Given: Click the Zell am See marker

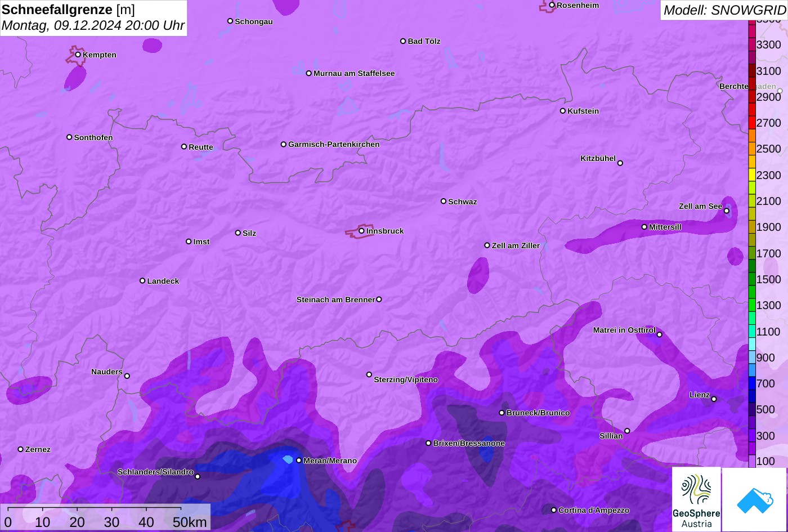Looking at the screenshot, I should pos(727,211).
